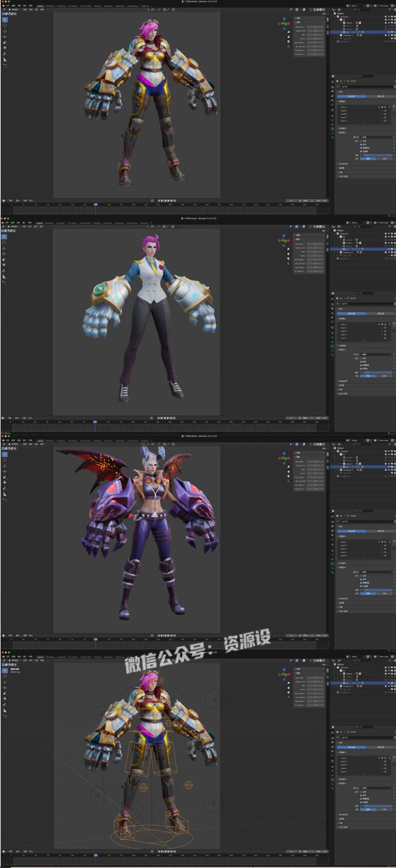This screenshot has height=868, width=396.
Task: Select the Rotate tool in top window toolbar
Action: 5,37
